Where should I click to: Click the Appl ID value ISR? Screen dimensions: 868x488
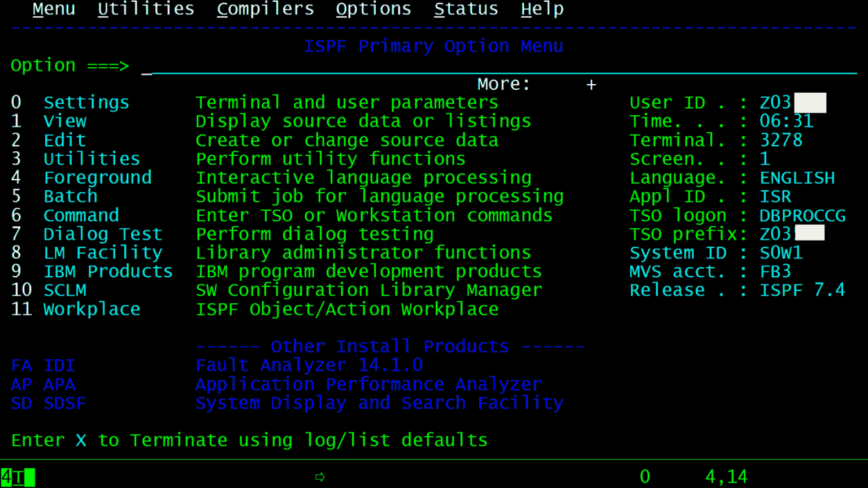775,196
